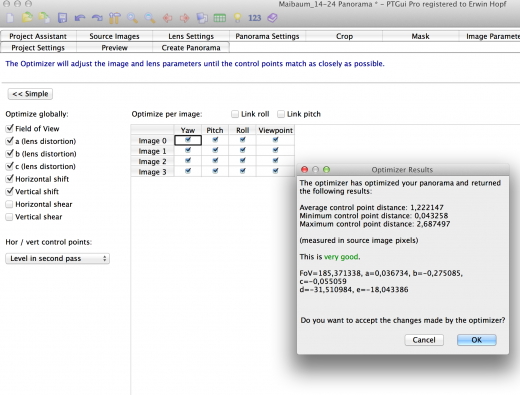
Task: Toggle Roll for Image 2
Action: (x=243, y=161)
